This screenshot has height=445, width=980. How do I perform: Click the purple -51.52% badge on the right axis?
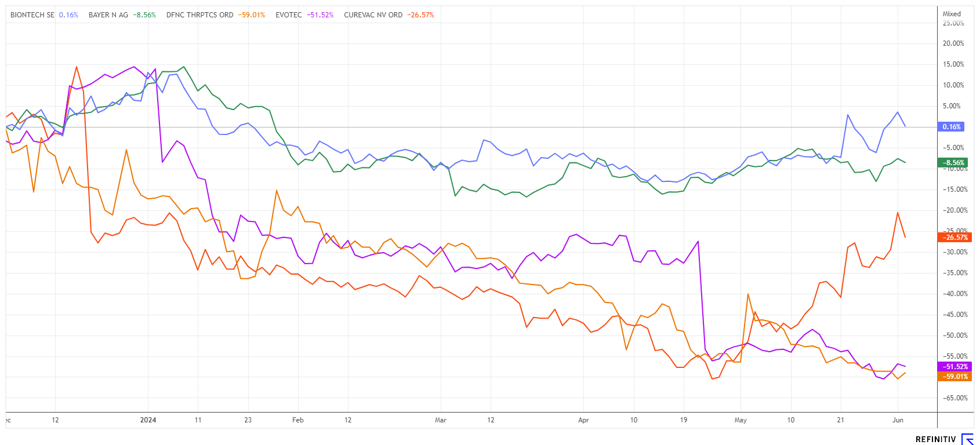tap(954, 367)
